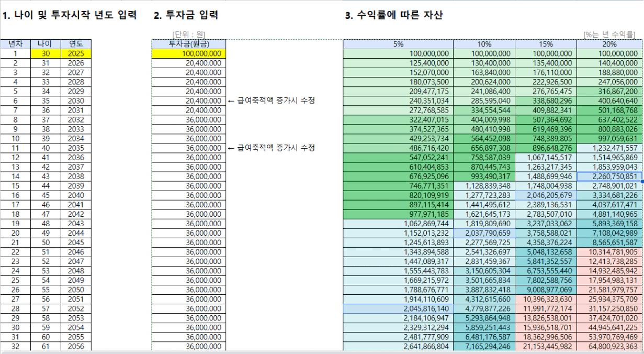Click the 20% return rate header
The height and width of the screenshot is (354, 644).
pos(609,44)
